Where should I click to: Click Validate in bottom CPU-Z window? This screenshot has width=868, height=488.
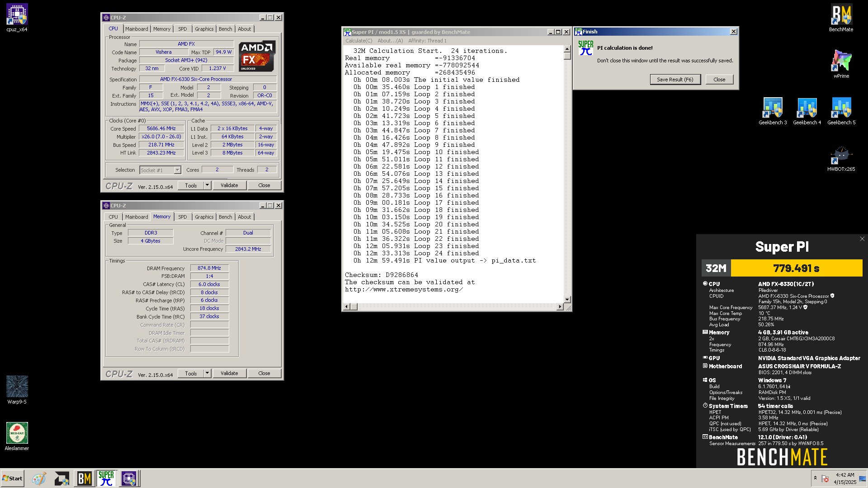tap(229, 374)
